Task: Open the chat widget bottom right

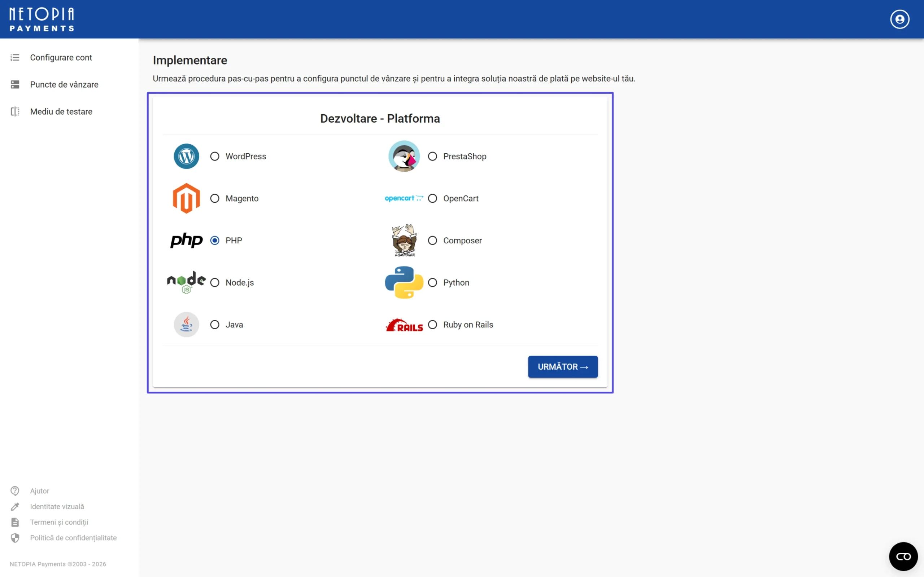Action: tap(903, 556)
